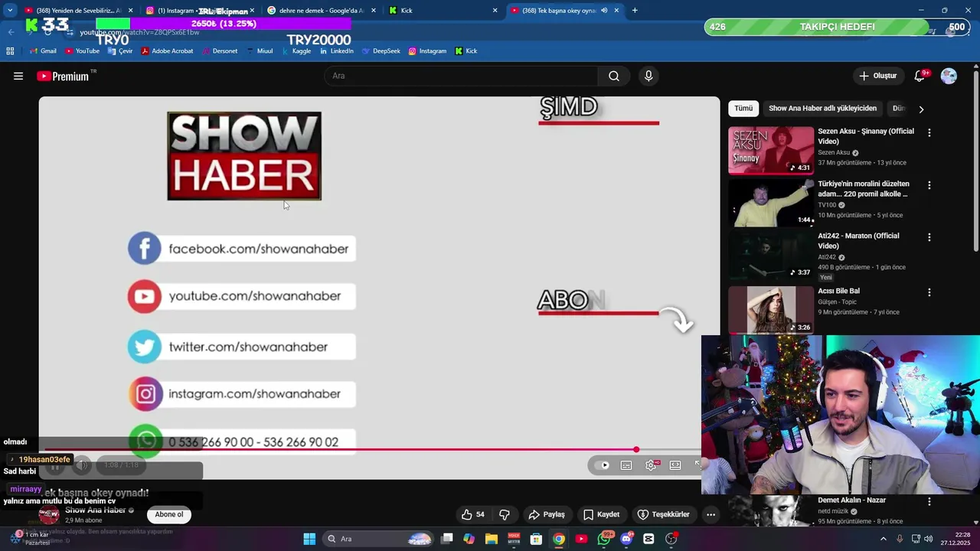Open Show Ana Haber channel name

(x=96, y=510)
